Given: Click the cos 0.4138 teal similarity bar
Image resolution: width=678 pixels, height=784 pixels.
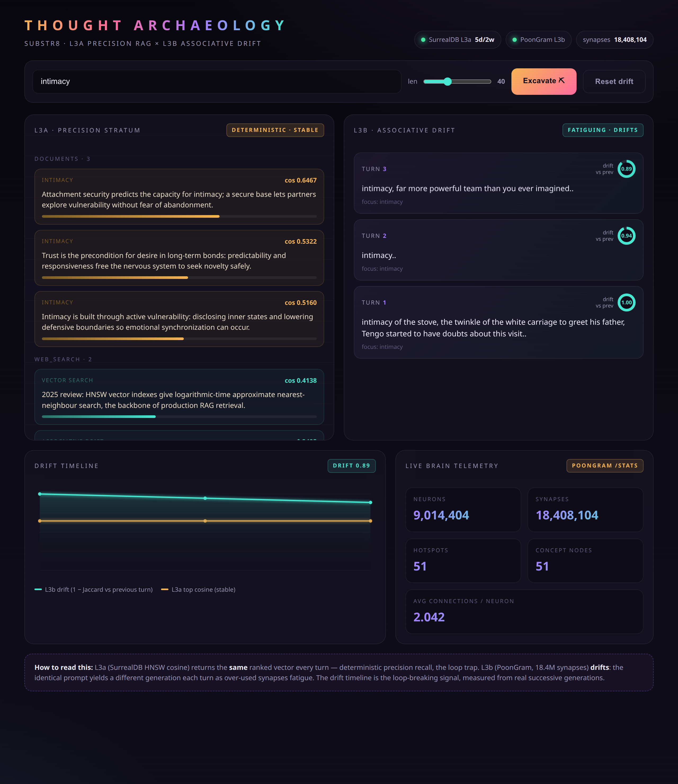Looking at the screenshot, I should 179,417.
